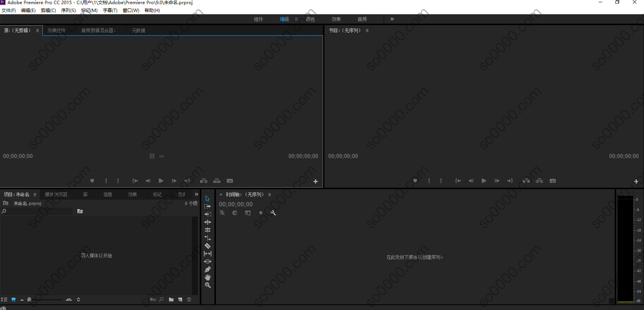Mark In point in Source monitor

point(106,181)
